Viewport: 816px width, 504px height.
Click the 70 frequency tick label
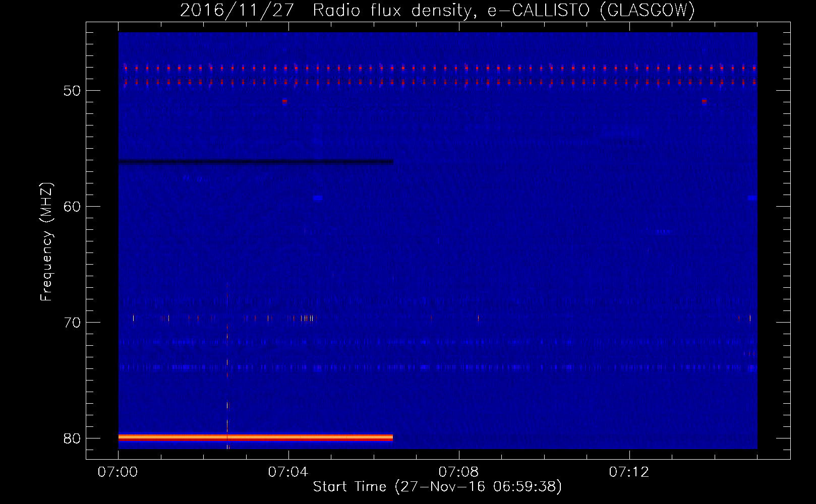tap(72, 323)
